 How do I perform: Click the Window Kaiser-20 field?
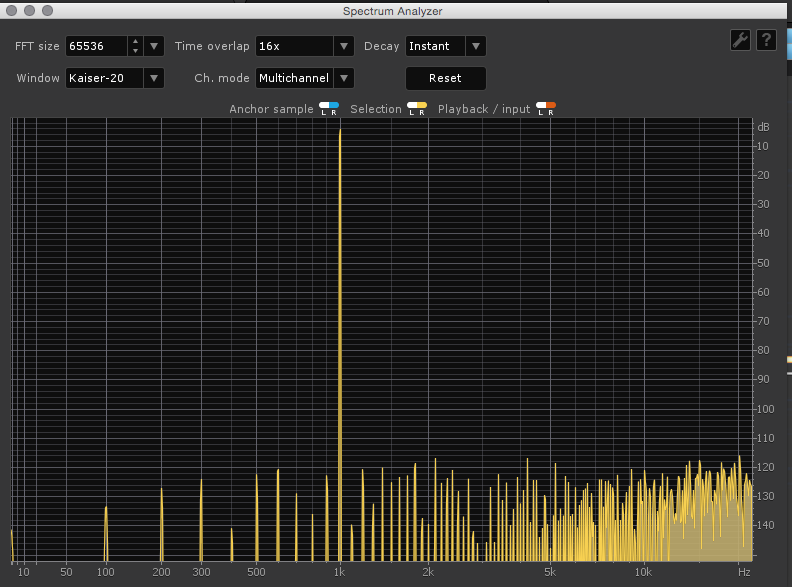(x=105, y=78)
